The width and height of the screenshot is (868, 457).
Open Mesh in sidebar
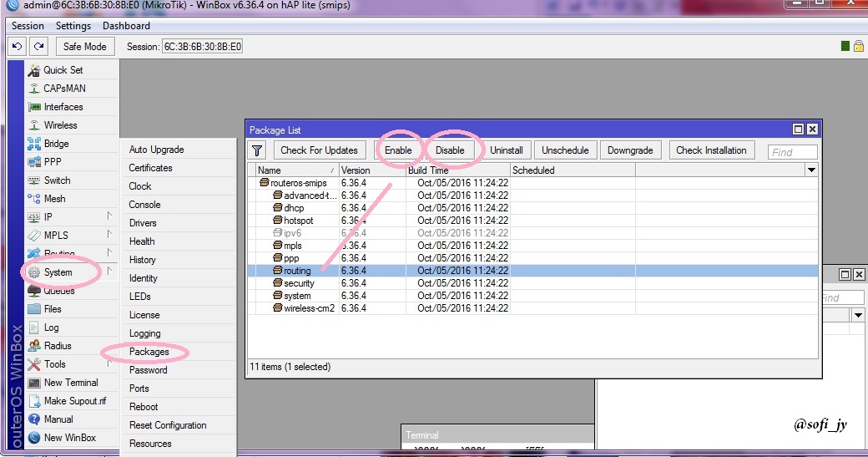pyautogui.click(x=72, y=198)
